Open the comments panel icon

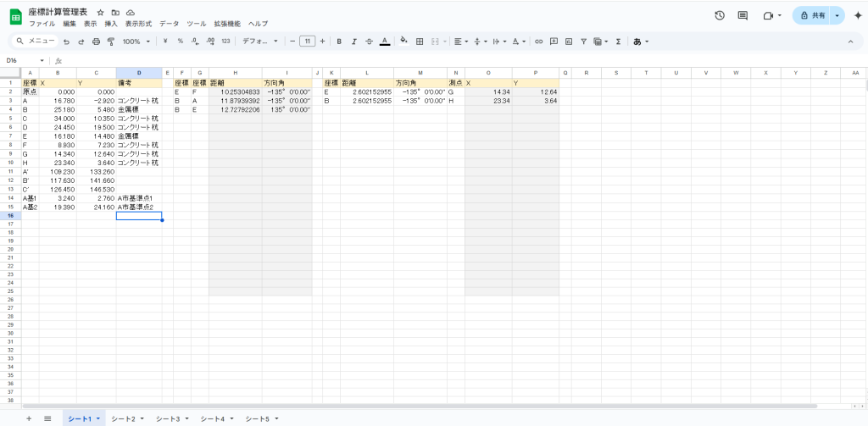pos(743,15)
